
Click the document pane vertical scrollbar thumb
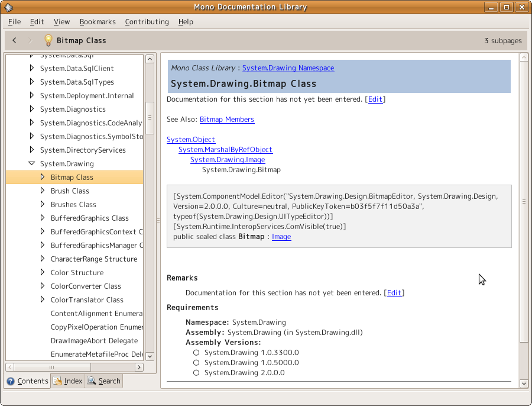tap(524, 201)
